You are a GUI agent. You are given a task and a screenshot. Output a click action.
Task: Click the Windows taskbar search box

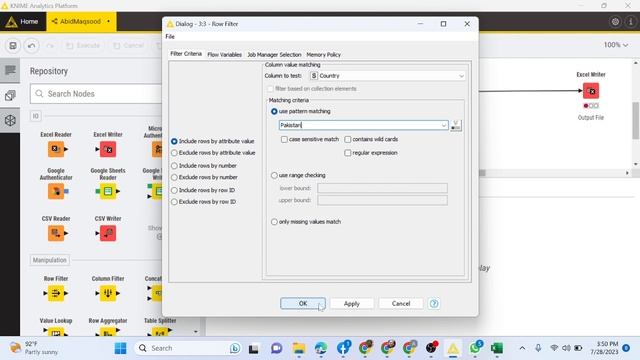pyautogui.click(x=188, y=348)
